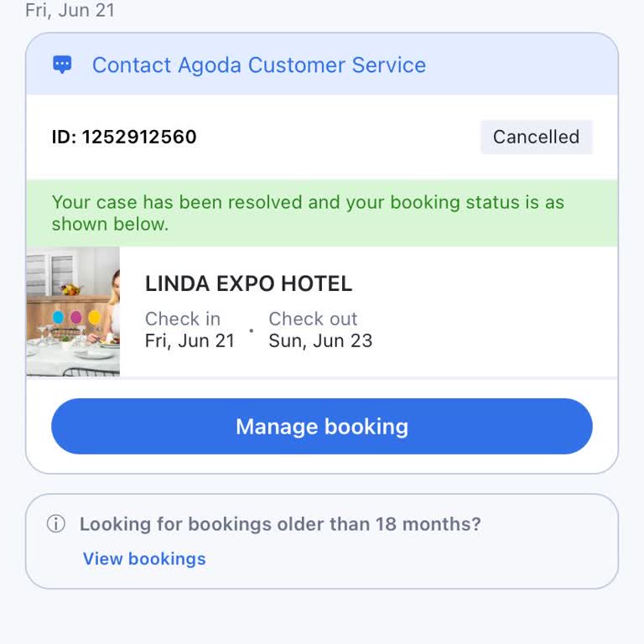Image resolution: width=644 pixels, height=644 pixels.
Task: Open Contact Agoda Customer Service link
Action: (x=258, y=65)
